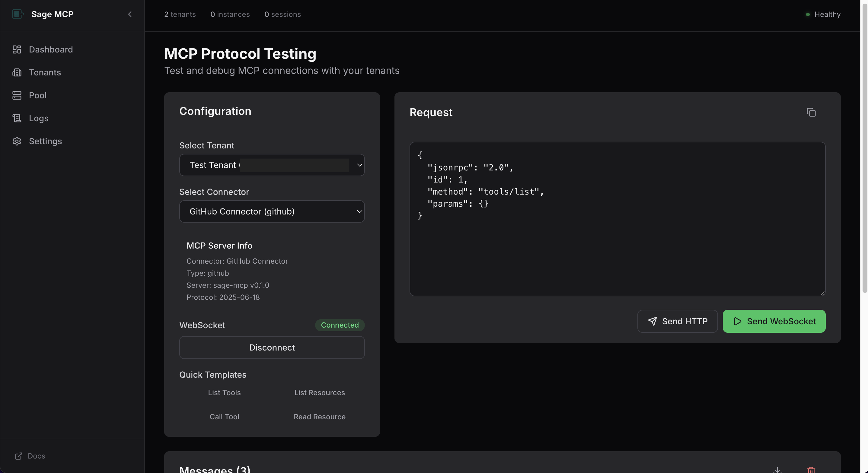Click the Pool server icon
This screenshot has width=868, height=473.
(17, 95)
